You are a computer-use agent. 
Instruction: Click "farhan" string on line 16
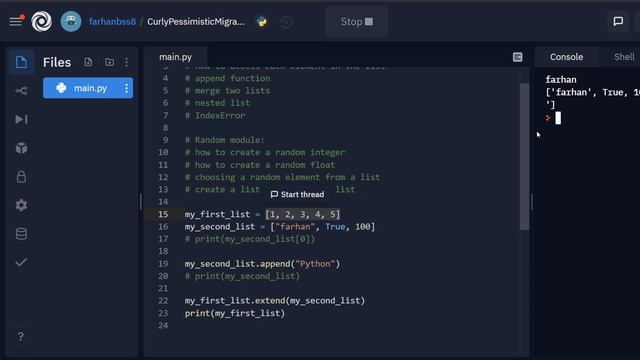pyautogui.click(x=295, y=227)
